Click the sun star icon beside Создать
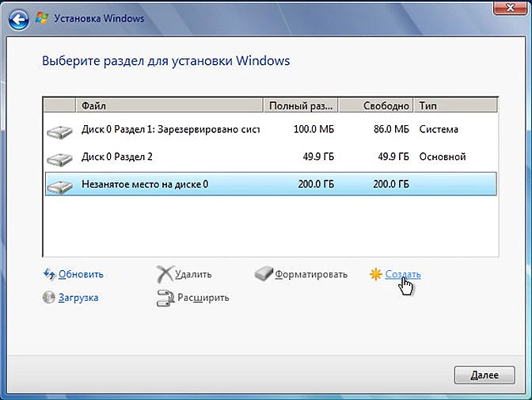The image size is (532, 400). [376, 274]
